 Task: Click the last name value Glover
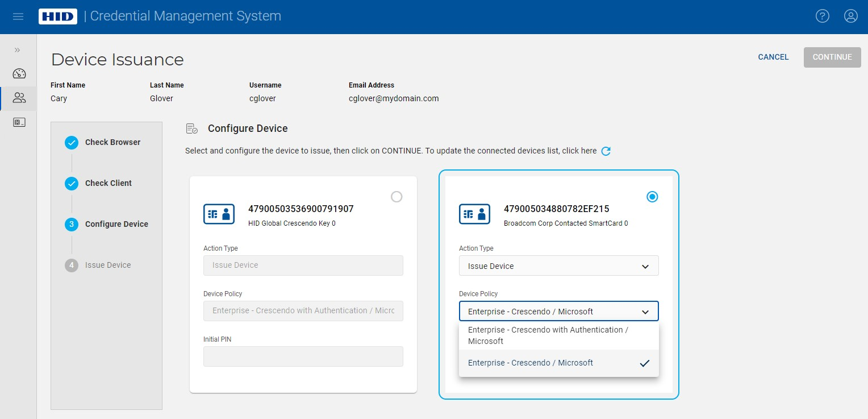[x=161, y=98]
